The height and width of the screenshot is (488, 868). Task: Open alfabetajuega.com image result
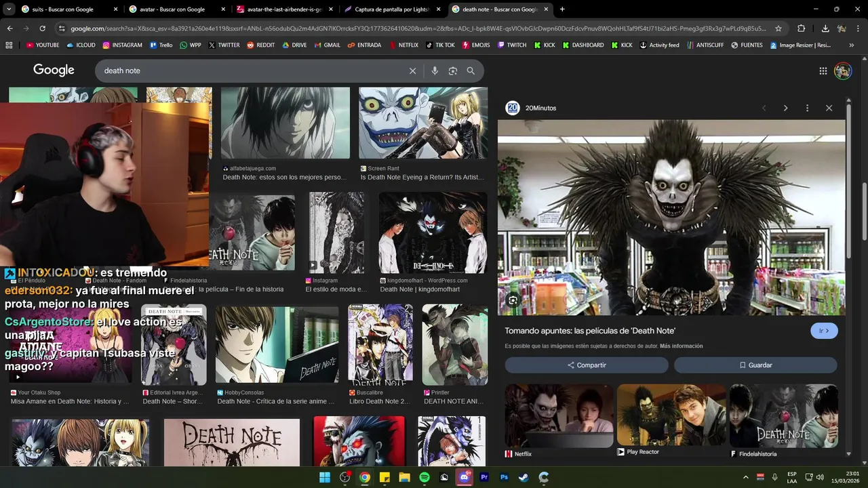tap(285, 123)
